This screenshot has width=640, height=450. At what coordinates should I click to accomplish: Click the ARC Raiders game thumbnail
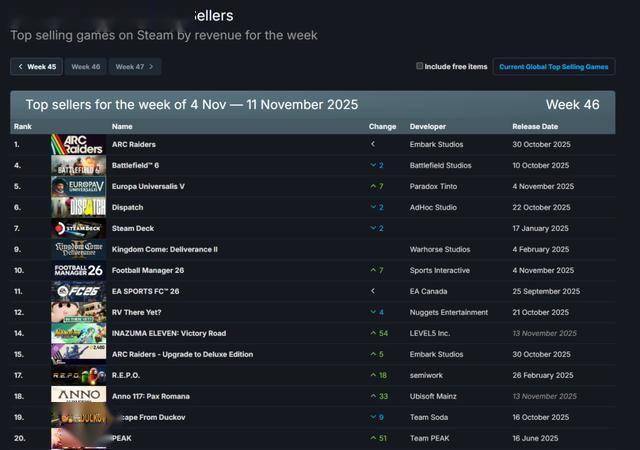pyautogui.click(x=78, y=144)
